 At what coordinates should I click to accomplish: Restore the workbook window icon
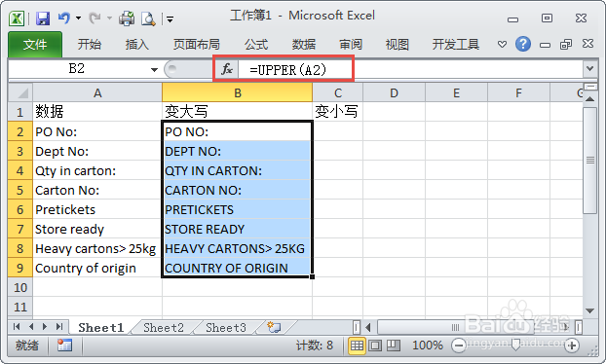566,45
